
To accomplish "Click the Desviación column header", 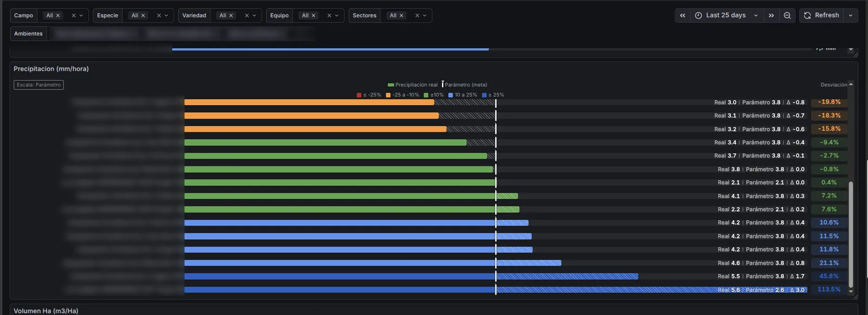I will click(834, 85).
